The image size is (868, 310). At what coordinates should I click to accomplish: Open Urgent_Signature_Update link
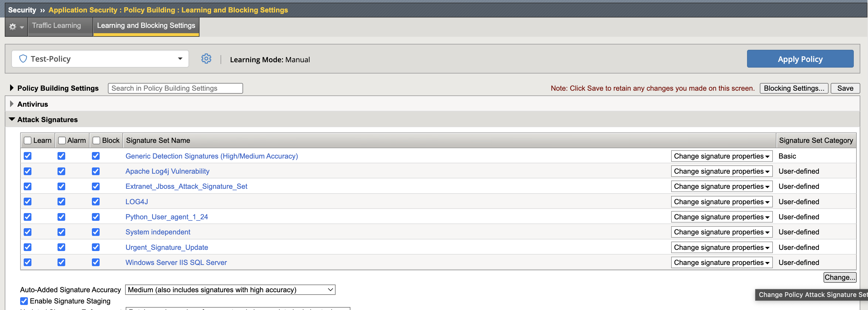pos(167,247)
